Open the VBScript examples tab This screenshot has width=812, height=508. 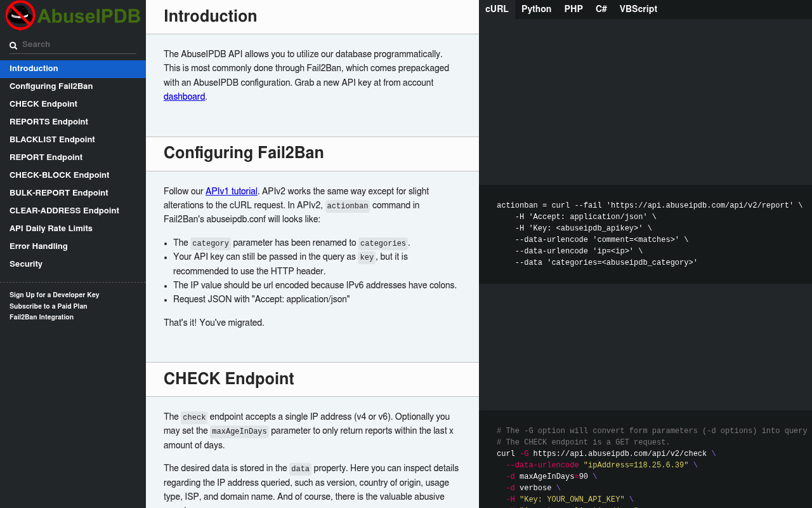638,9
